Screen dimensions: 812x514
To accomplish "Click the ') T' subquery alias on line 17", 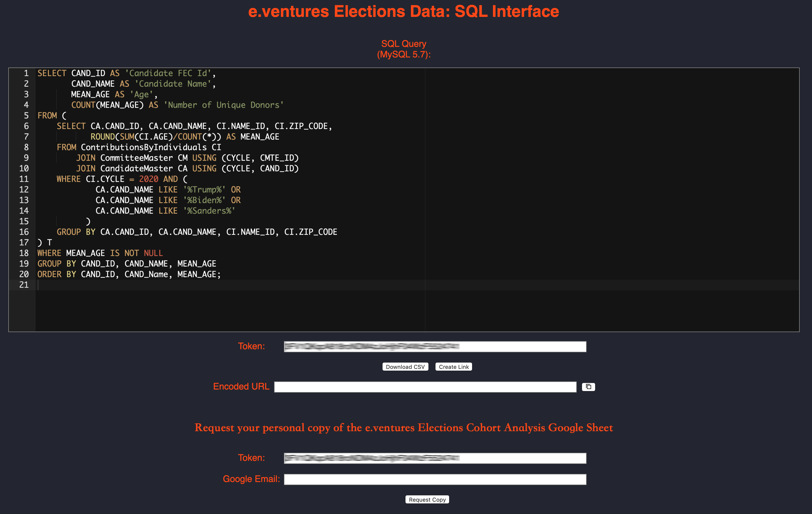I will tap(45, 243).
